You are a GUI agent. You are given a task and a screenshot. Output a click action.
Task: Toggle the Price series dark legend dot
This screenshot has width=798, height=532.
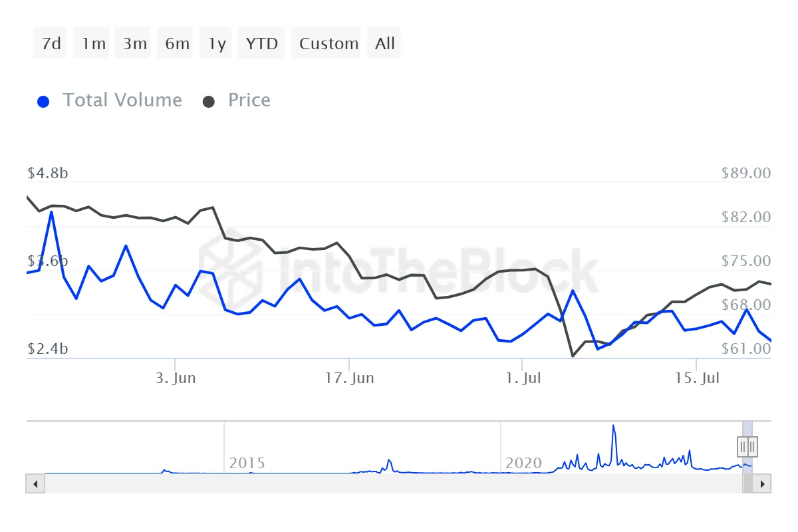[209, 102]
